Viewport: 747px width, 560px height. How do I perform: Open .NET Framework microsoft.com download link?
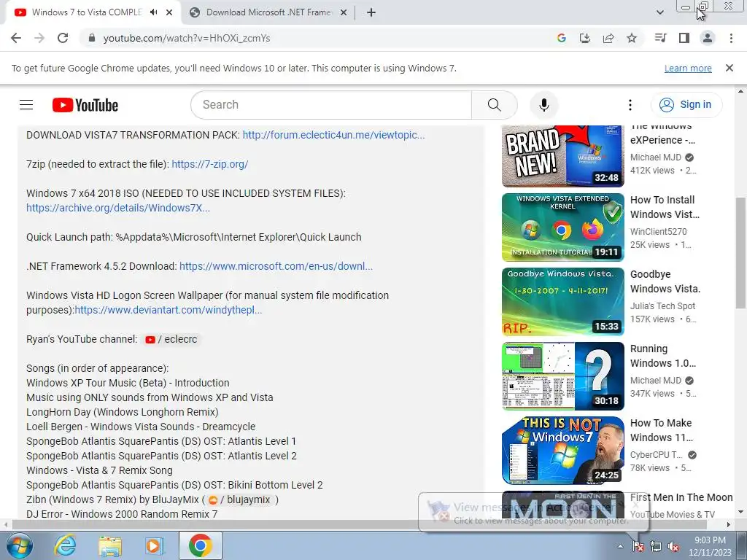tap(276, 266)
